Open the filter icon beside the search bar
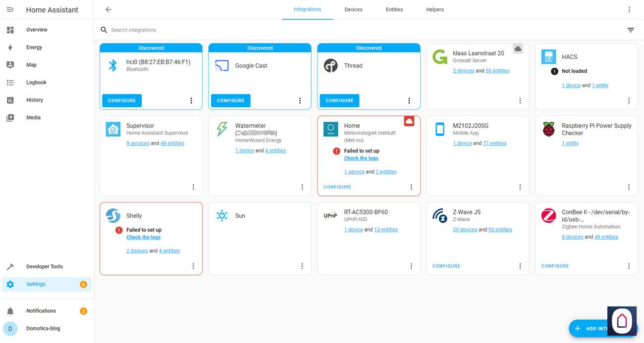 [x=630, y=30]
